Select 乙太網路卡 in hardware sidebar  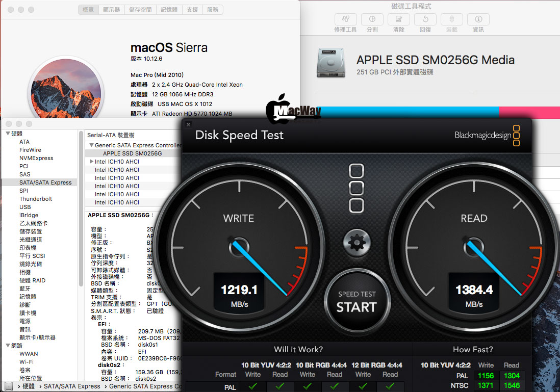point(33,223)
